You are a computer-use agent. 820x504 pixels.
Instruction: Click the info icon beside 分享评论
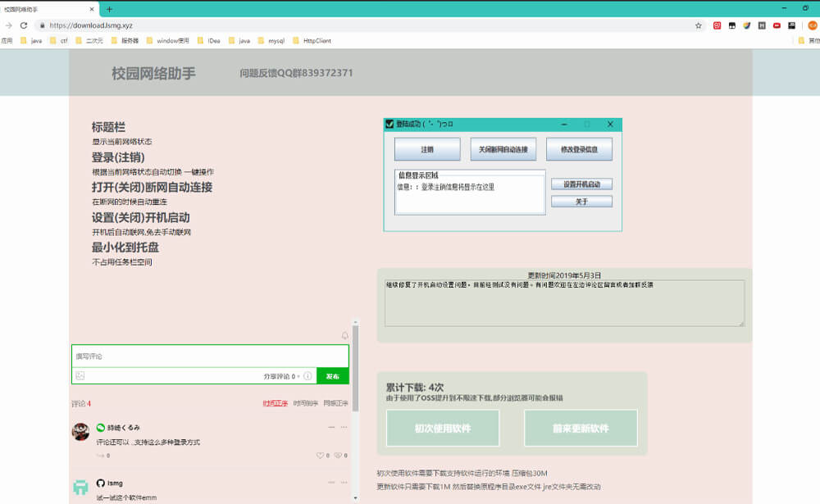(307, 376)
